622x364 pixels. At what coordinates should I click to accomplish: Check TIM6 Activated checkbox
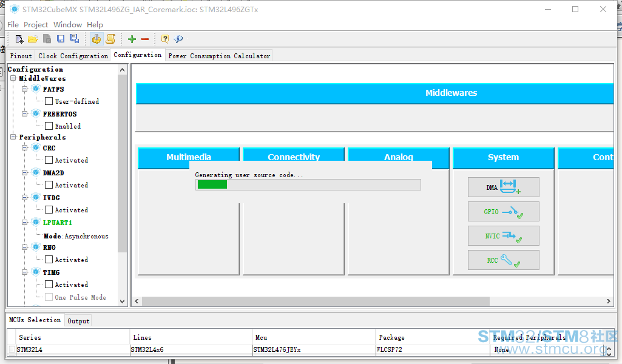click(x=49, y=285)
